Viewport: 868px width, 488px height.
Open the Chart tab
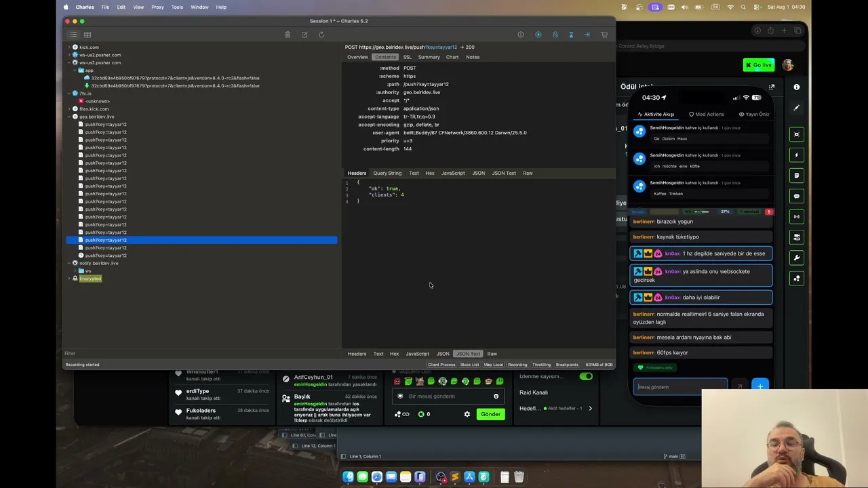point(452,57)
